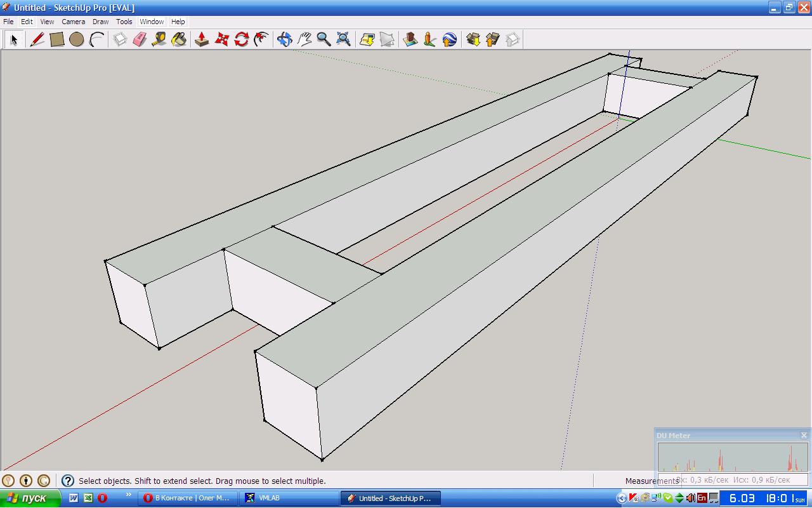
Task: Select the Rotate tool
Action: click(241, 39)
